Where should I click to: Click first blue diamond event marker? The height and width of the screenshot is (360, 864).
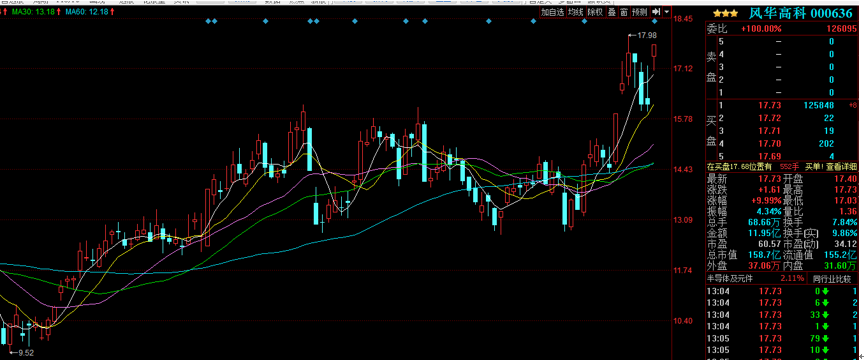click(208, 22)
